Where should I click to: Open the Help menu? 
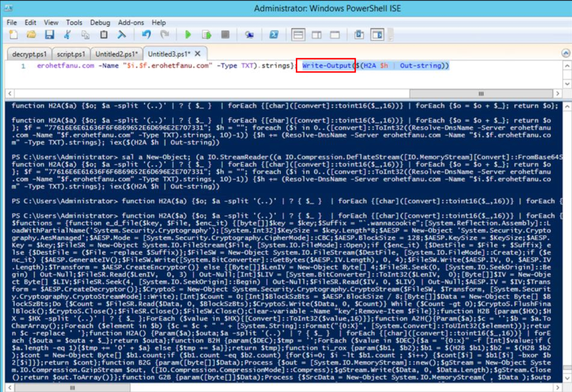click(x=159, y=23)
